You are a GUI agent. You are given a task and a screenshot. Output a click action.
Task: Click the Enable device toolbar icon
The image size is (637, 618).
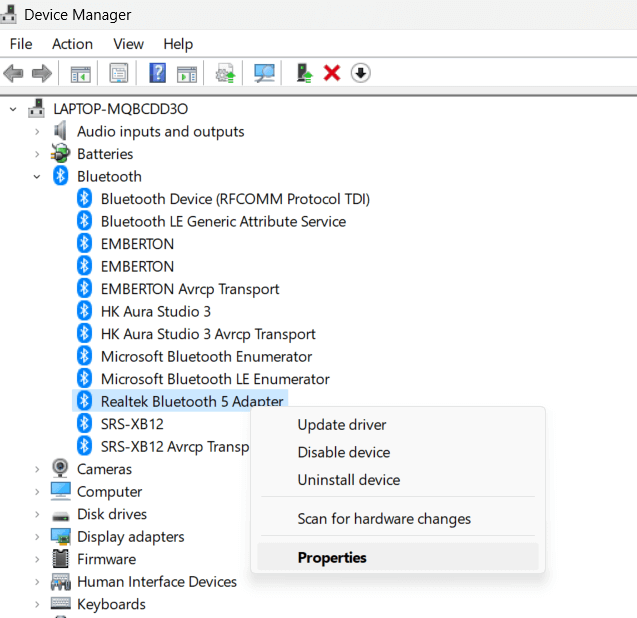[304, 74]
